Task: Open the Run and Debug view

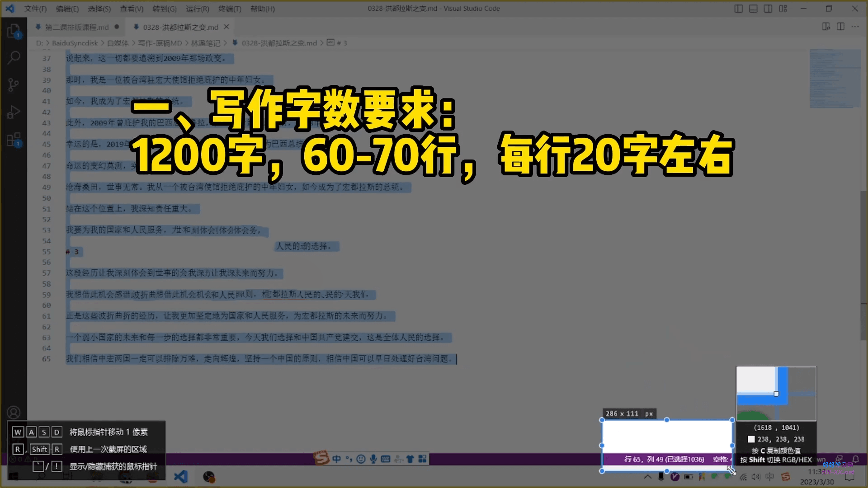Action: coord(14,112)
